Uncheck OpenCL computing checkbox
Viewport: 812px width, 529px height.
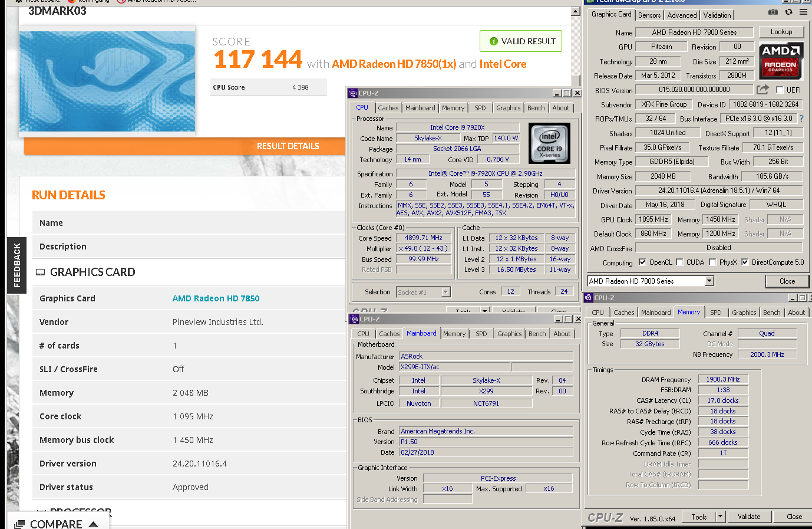coord(642,262)
